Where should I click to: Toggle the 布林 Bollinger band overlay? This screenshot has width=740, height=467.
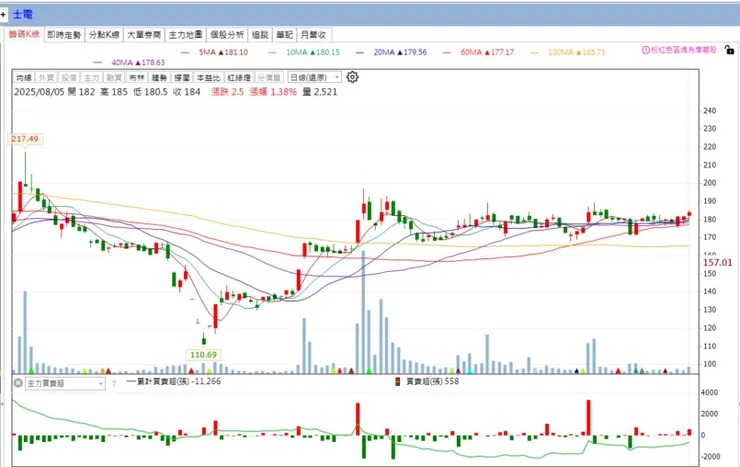[137, 77]
